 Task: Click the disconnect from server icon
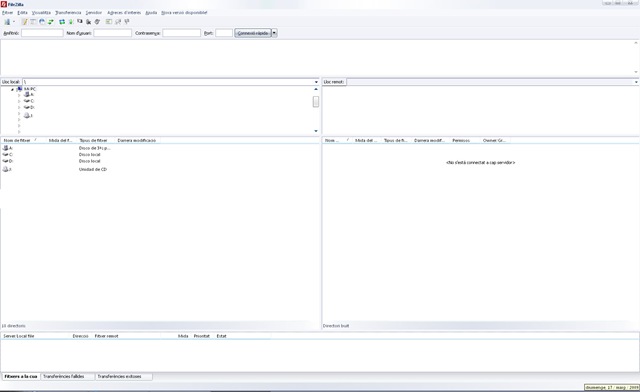coord(88,22)
